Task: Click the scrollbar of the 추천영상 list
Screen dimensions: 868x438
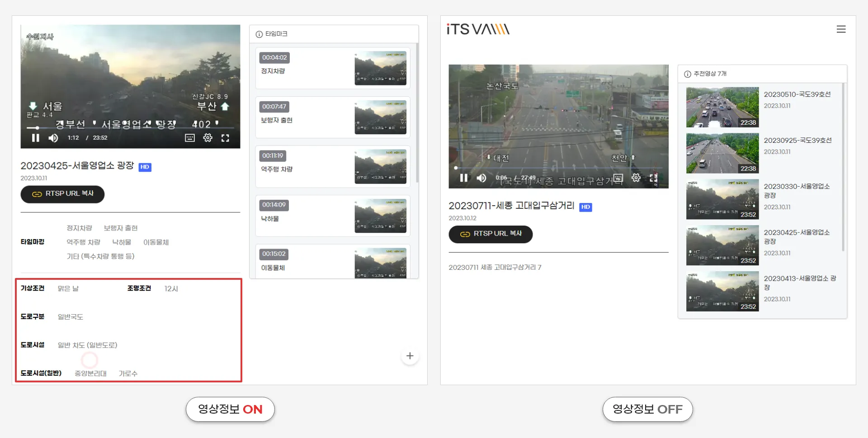Action: 844,167
